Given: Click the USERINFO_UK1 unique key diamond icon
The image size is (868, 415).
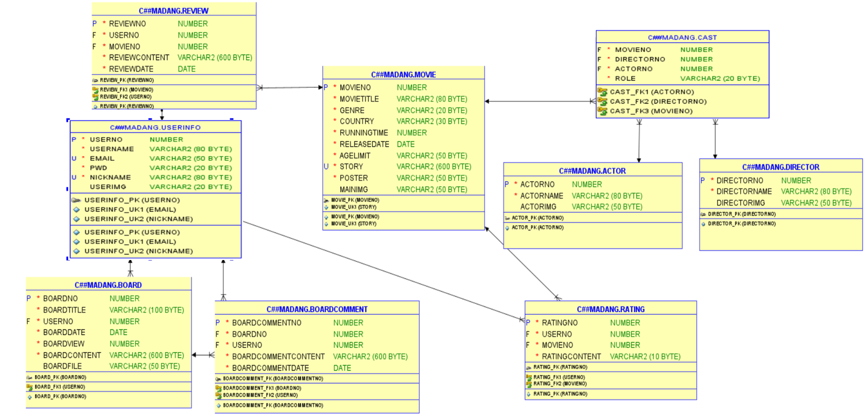Looking at the screenshot, I should [77, 209].
